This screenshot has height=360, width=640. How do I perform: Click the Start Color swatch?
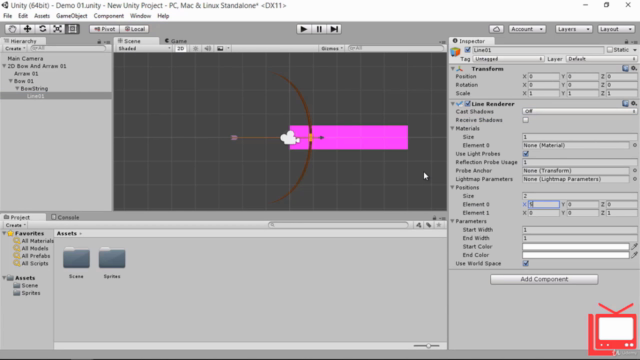[x=576, y=247]
